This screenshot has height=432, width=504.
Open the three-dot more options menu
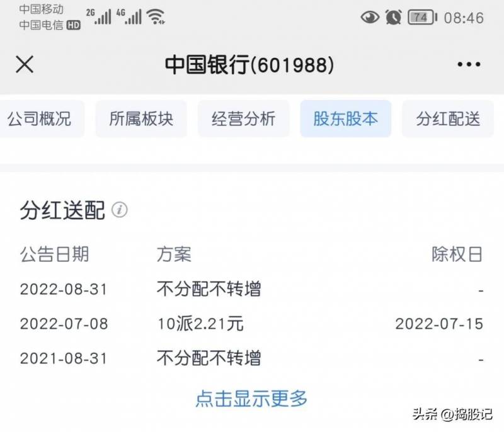tap(469, 65)
